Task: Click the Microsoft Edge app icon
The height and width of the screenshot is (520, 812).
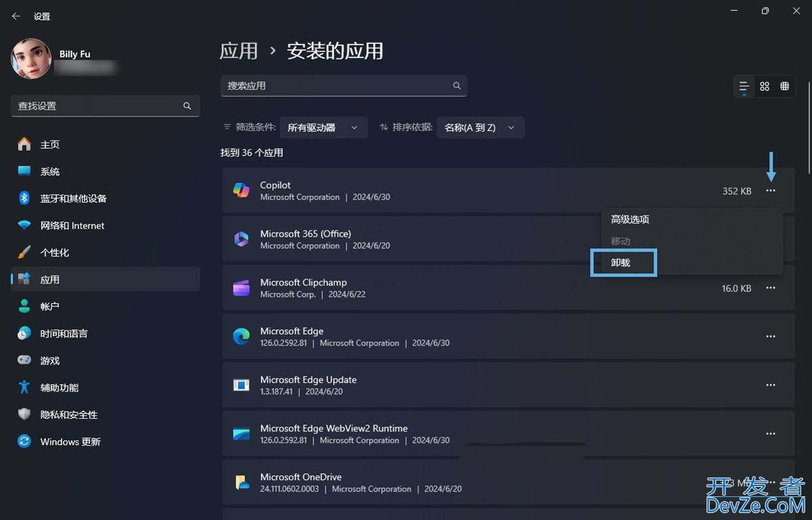Action: tap(242, 337)
